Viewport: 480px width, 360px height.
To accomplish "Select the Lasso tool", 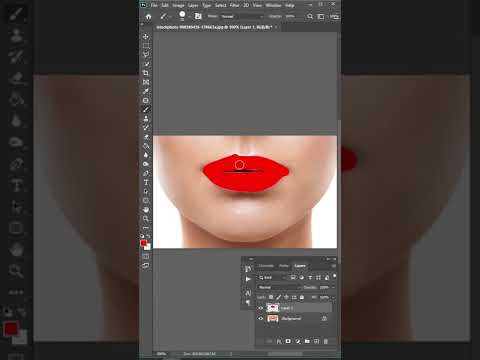I will tap(146, 55).
